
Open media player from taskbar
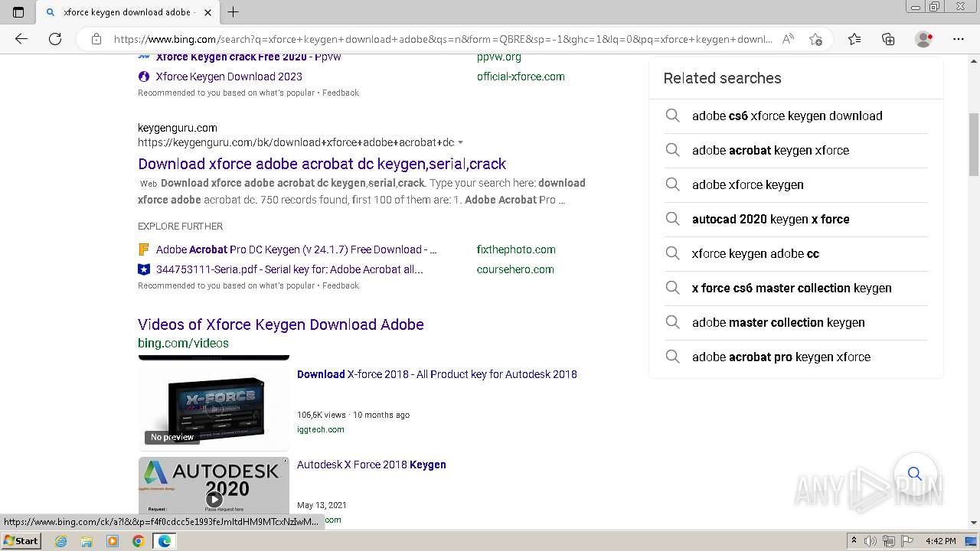coord(113,541)
